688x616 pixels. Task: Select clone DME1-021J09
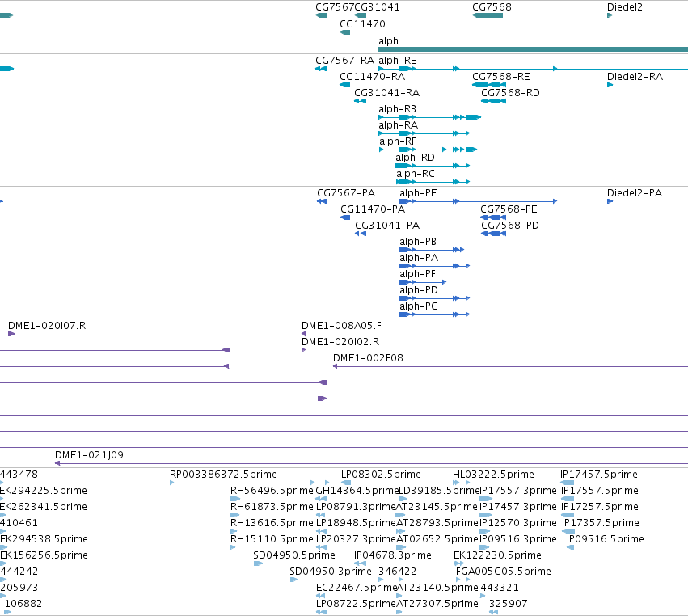[x=371, y=463]
